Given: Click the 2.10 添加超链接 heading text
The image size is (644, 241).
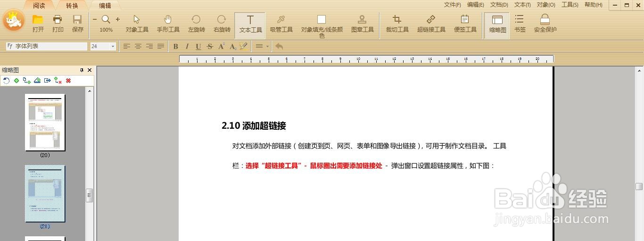Looking at the screenshot, I should tap(254, 126).
